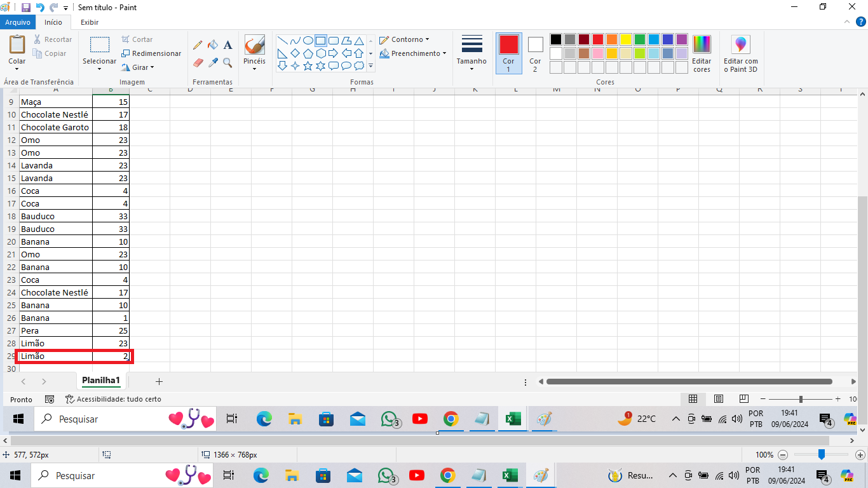
Task: Choose the selected Rectangle shape
Action: (x=321, y=40)
